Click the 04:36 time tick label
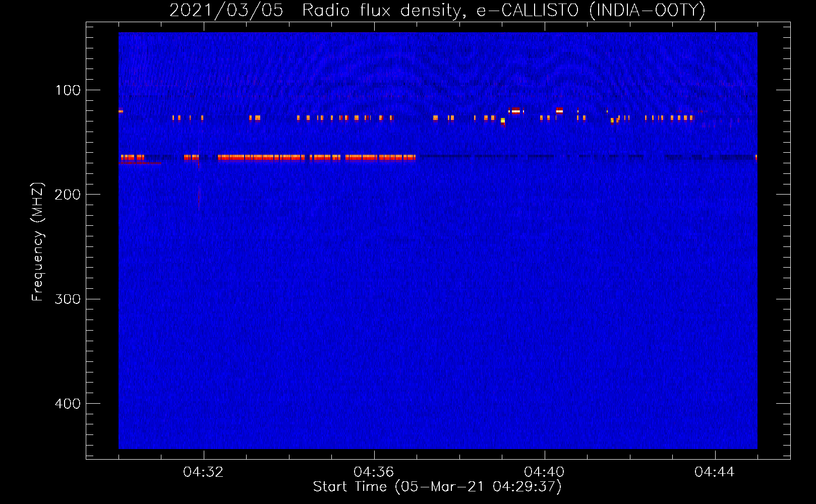The width and height of the screenshot is (816, 504). [x=374, y=472]
